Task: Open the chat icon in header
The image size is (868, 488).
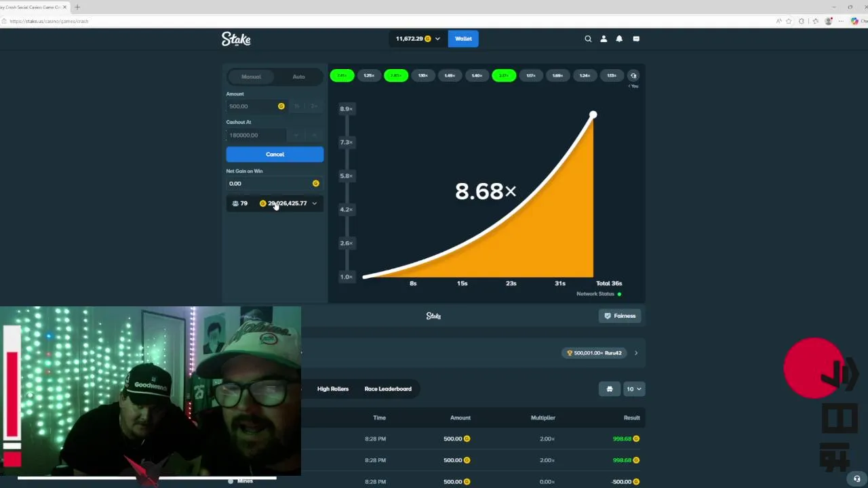Action: coord(636,39)
